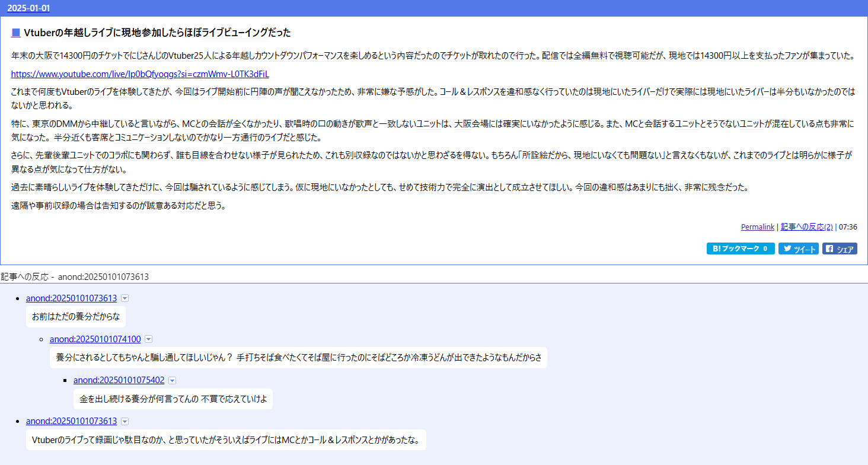868x465 pixels.
Task: Open the anond:20250101074100 reply link
Action: click(x=95, y=339)
